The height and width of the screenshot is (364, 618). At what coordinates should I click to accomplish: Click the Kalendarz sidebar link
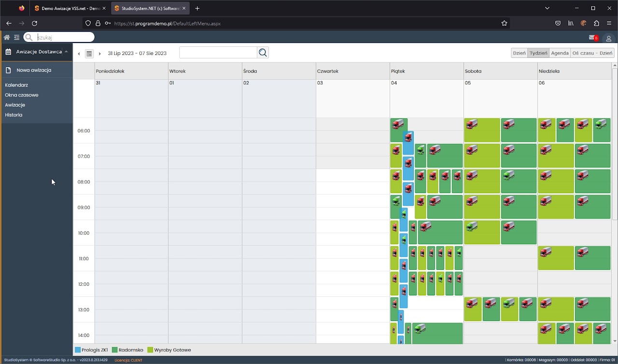(16, 85)
